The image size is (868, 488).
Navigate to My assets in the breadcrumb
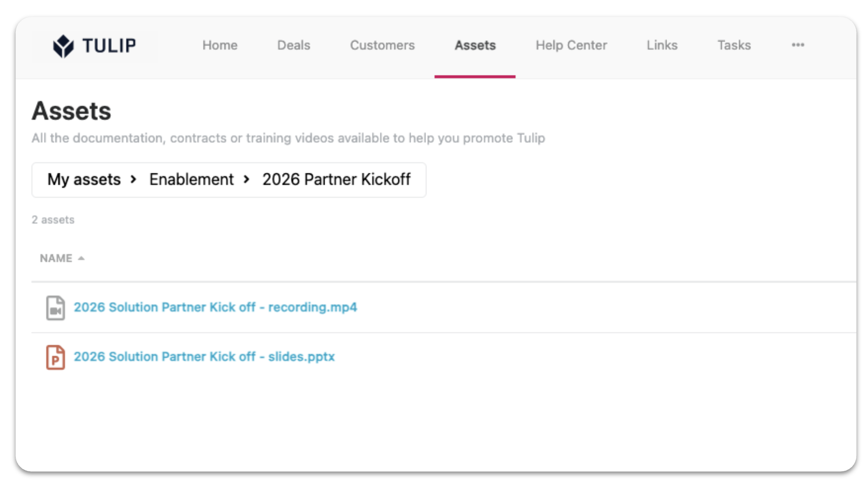[x=84, y=180]
